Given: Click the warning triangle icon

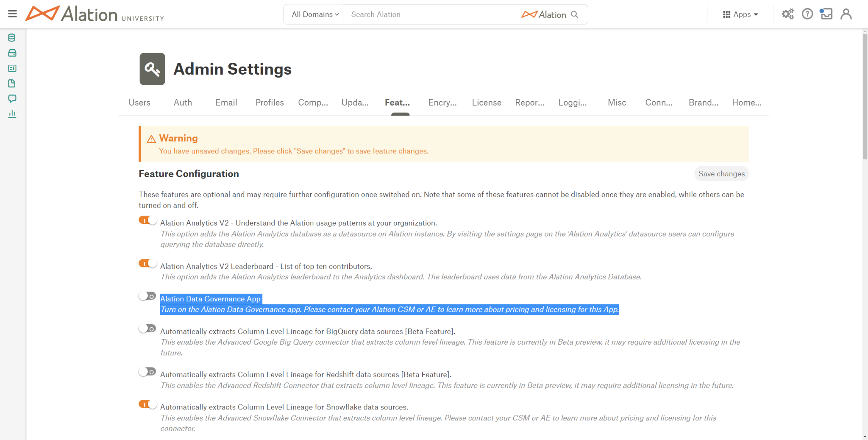Looking at the screenshot, I should pyautogui.click(x=151, y=139).
